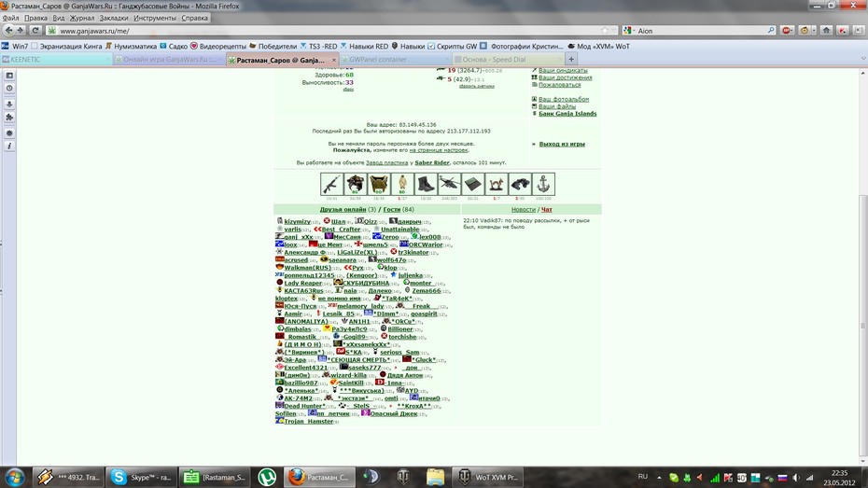This screenshot has height=488, width=868.
Task: Open the sidebar history clock icon
Action: pos(9,89)
